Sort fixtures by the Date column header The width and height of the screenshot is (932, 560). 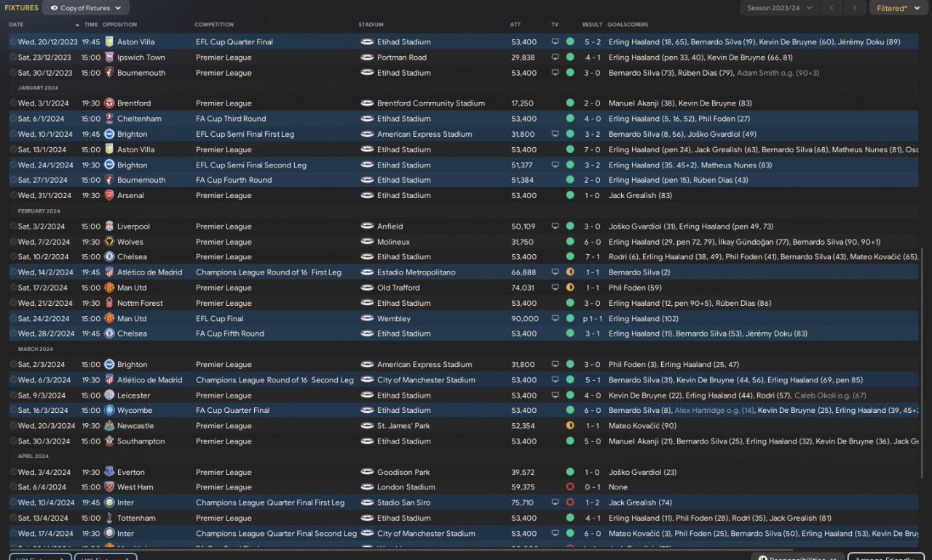[17, 25]
